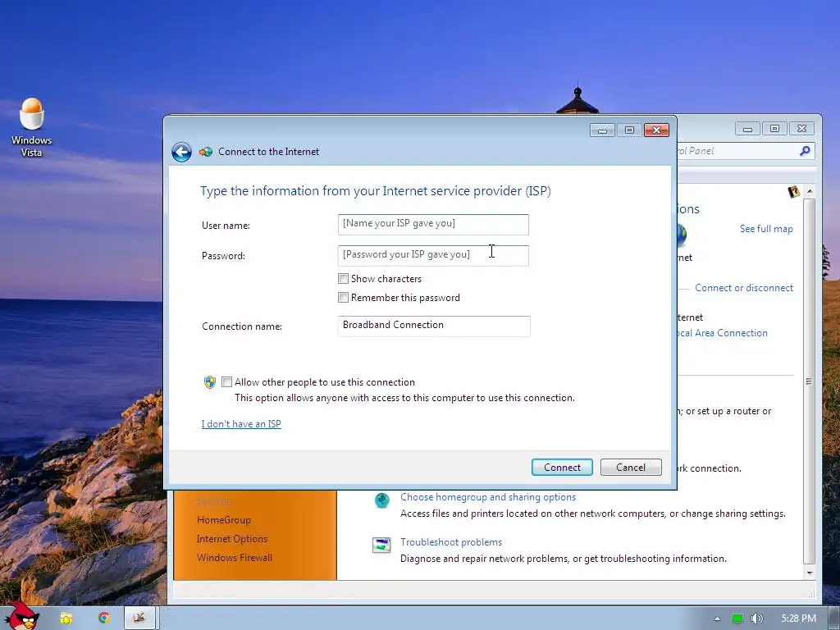Screen dimensions: 840x630
Task: Click the Control Panel vertical scrollbar thumb
Action: [x=810, y=381]
